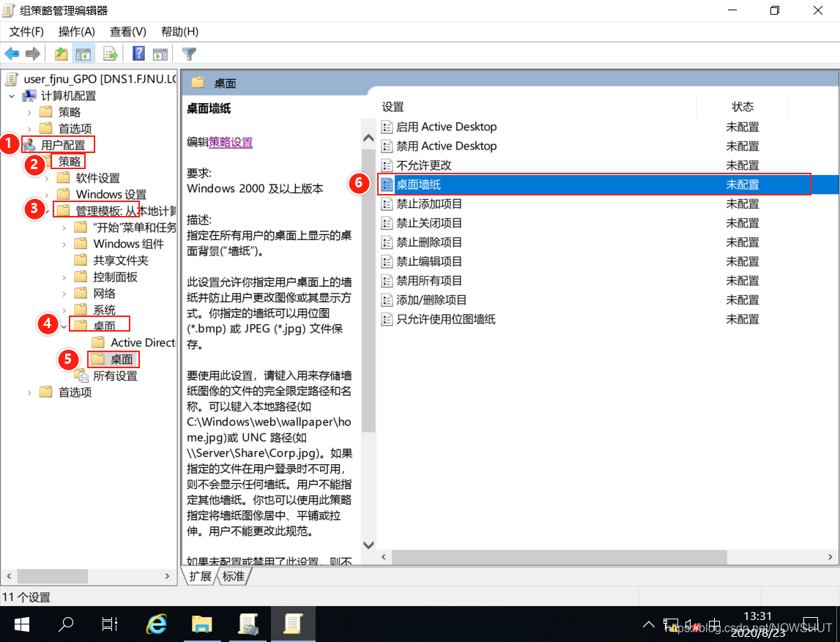The width and height of the screenshot is (840, 642).
Task: Click the Back arrow toolbar icon
Action: pyautogui.click(x=12, y=53)
